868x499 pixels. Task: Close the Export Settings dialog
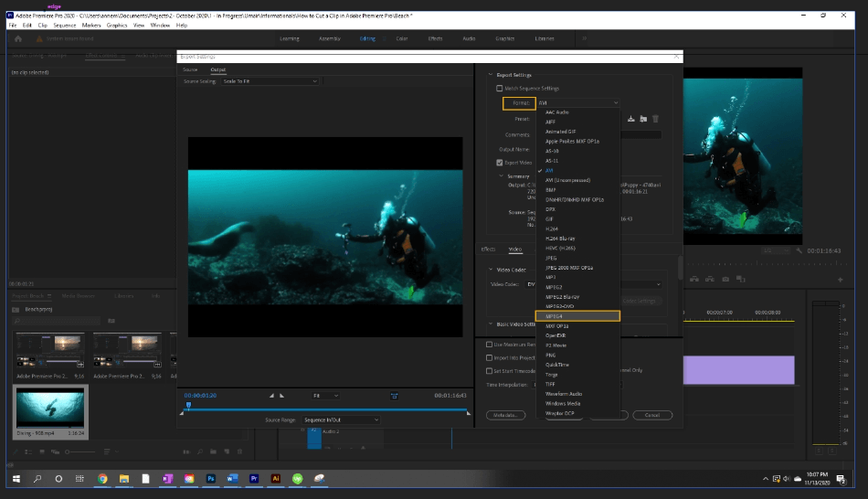pos(676,56)
